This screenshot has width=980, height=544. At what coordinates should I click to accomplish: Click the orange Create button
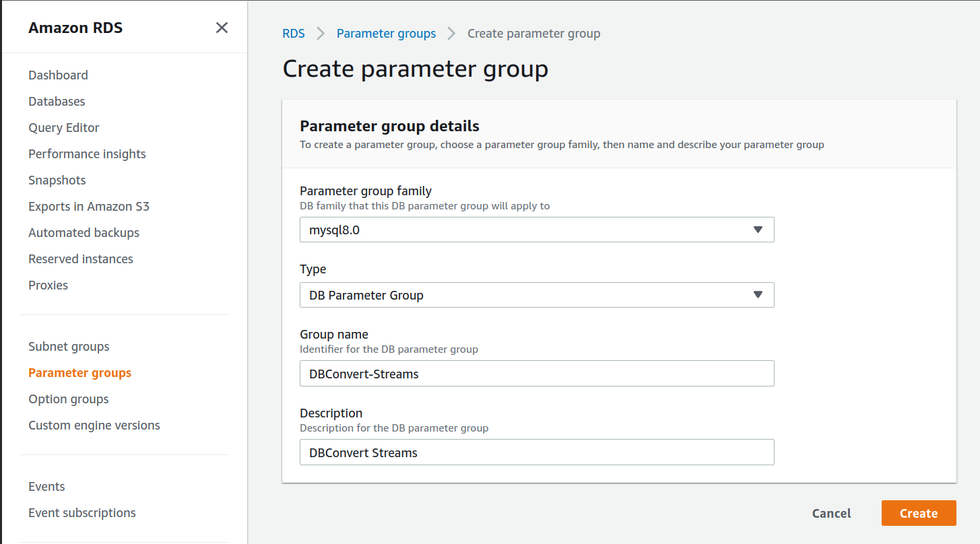click(919, 513)
